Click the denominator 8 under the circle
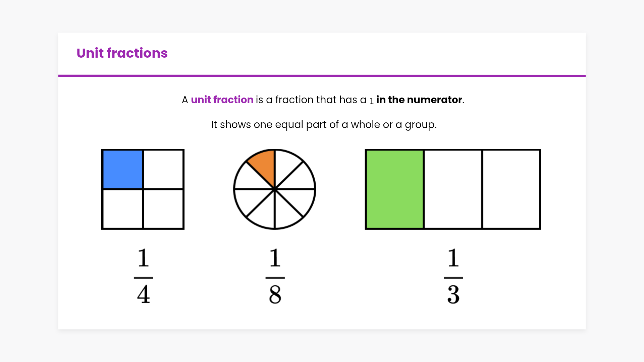This screenshot has width=644, height=362. tap(275, 295)
